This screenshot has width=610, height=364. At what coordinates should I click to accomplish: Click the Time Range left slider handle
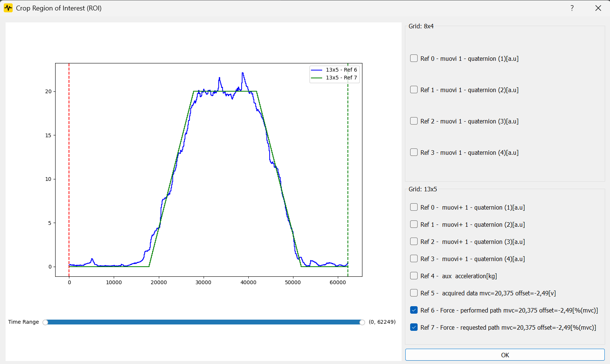pos(45,322)
